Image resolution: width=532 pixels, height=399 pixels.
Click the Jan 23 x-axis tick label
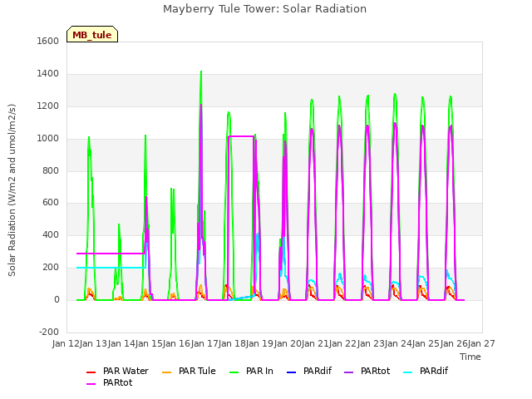[371, 343]
